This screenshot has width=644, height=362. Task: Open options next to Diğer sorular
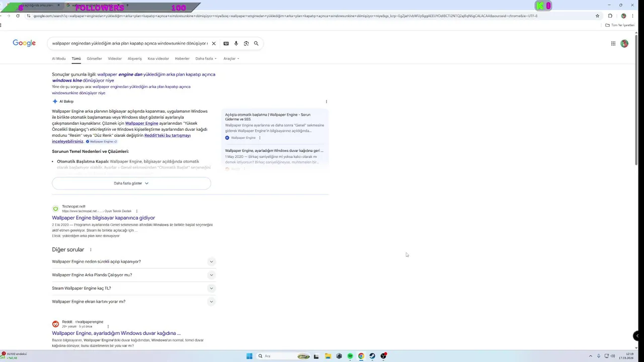[91, 250]
